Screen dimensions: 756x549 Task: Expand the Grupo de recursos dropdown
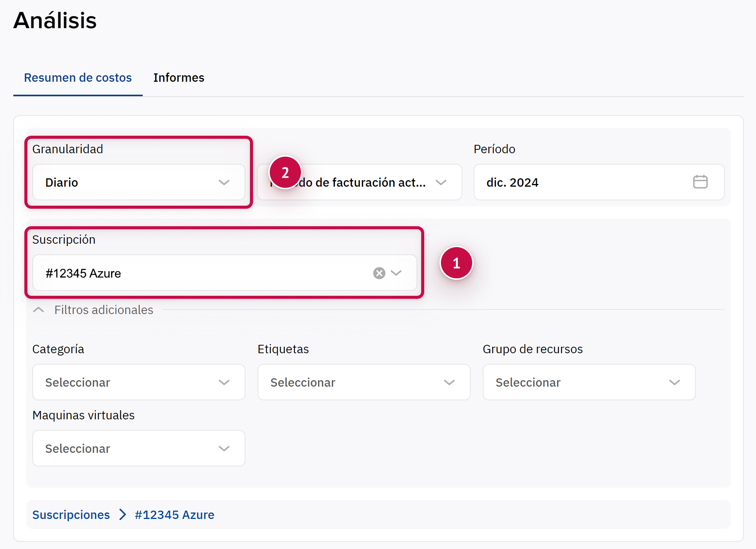589,382
